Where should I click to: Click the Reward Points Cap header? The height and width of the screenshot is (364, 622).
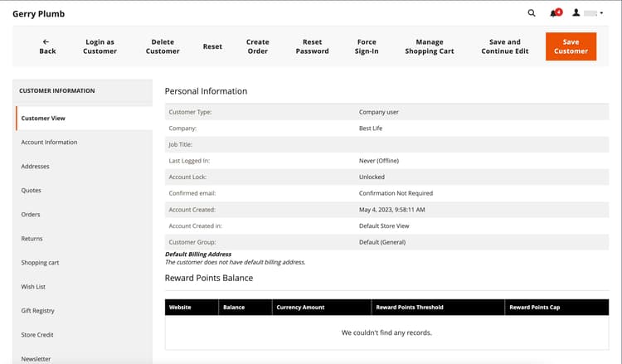(x=557, y=308)
